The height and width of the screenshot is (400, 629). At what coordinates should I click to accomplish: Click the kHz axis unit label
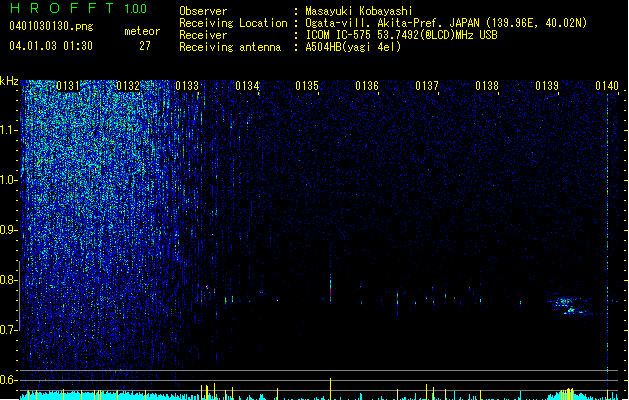pyautogui.click(x=9, y=81)
